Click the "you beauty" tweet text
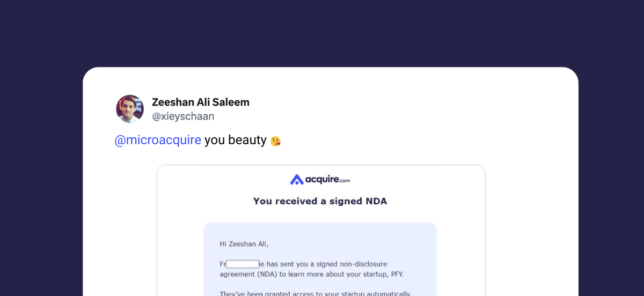The height and width of the screenshot is (296, 644). point(236,140)
